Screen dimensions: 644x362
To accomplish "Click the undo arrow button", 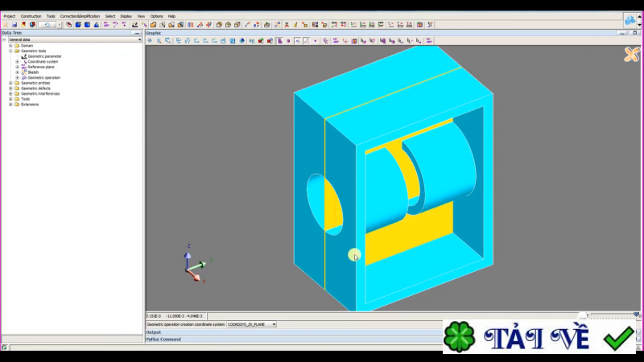I will [x=47, y=25].
